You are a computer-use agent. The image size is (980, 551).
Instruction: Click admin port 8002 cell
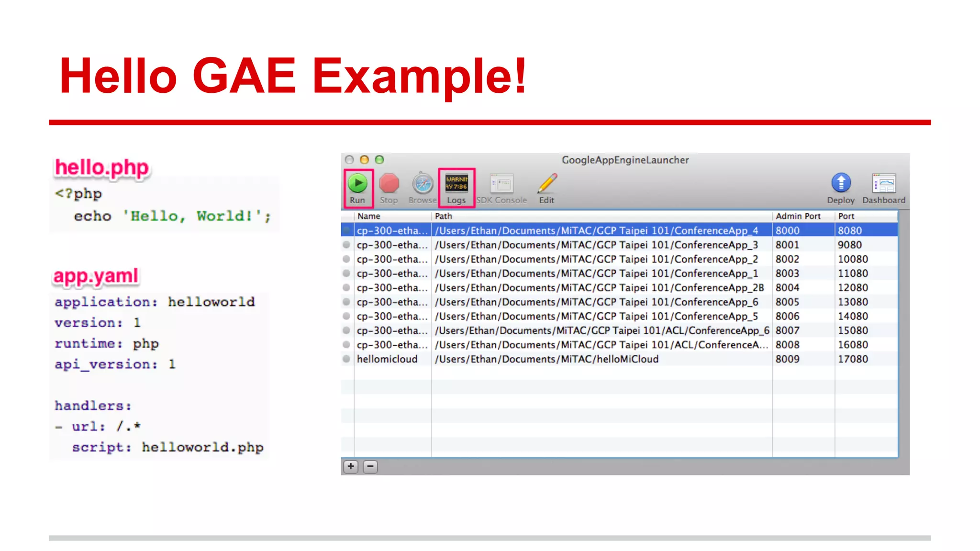tap(788, 259)
